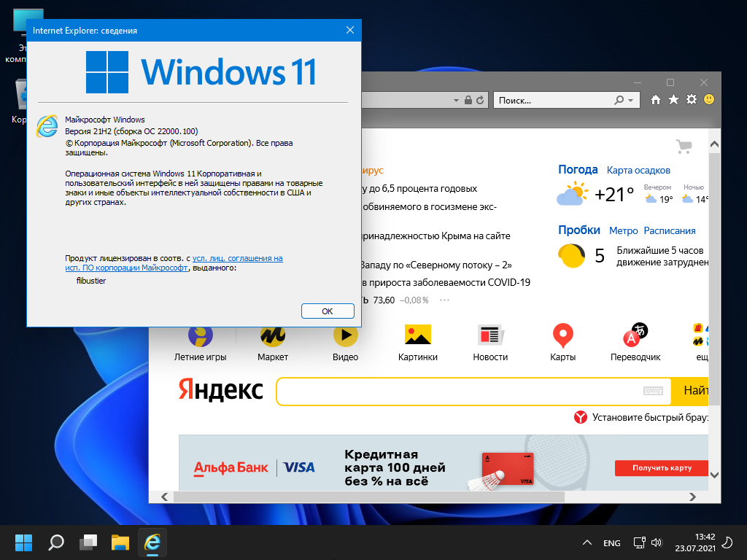
Task: Expand the address bar history dropdown
Action: pos(457,100)
